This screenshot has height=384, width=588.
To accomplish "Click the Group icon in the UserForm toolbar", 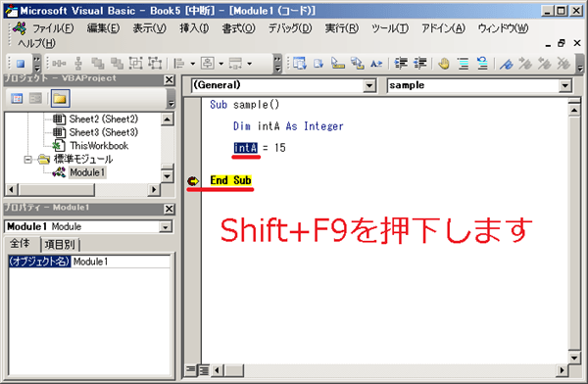I will 136,64.
